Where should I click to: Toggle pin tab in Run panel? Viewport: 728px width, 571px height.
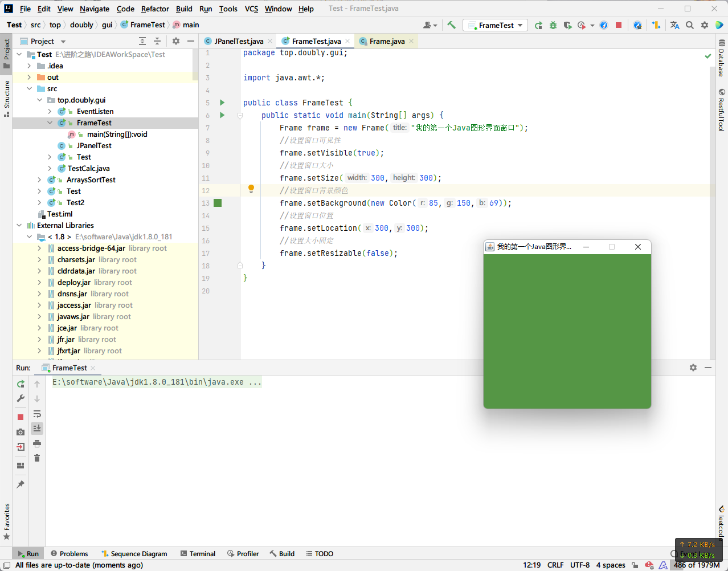(x=21, y=484)
